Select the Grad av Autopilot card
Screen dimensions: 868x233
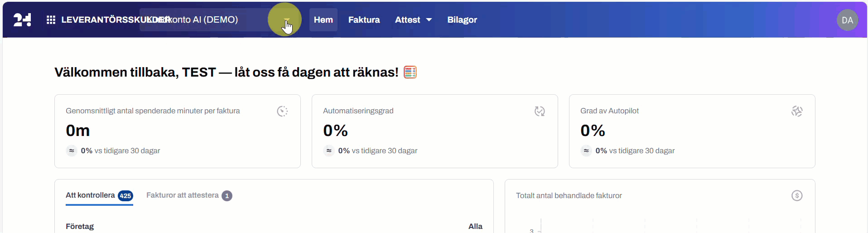692,131
